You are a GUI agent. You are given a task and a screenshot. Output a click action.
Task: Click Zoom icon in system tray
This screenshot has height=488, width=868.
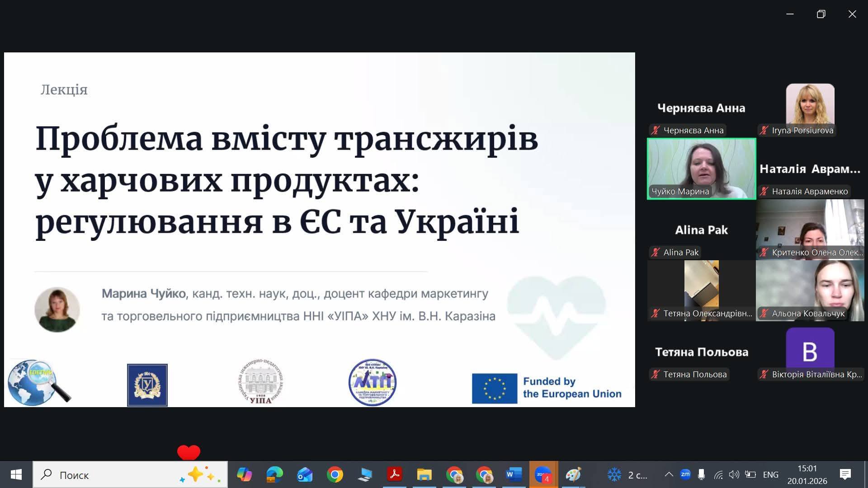685,474
